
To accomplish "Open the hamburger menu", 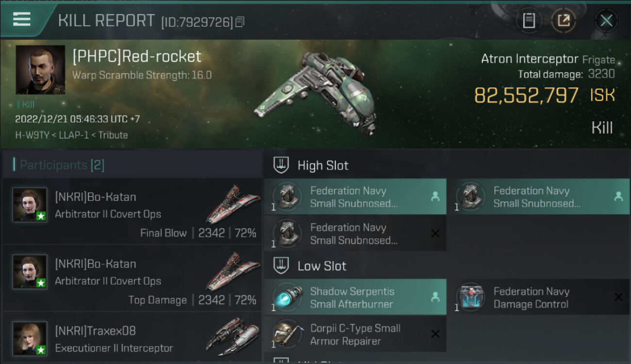I will [x=22, y=19].
